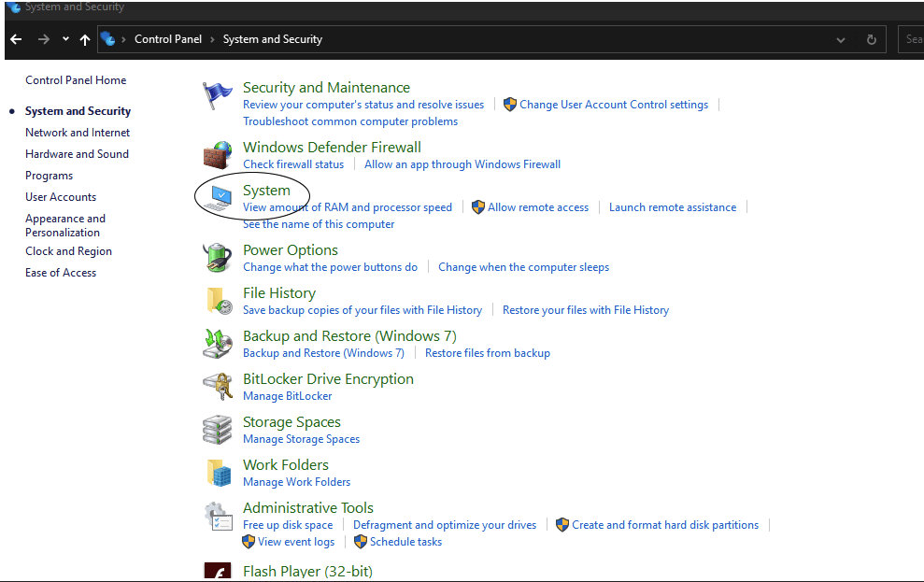Click inside the Search box
Screen dimensions: 924x582
click(x=912, y=39)
